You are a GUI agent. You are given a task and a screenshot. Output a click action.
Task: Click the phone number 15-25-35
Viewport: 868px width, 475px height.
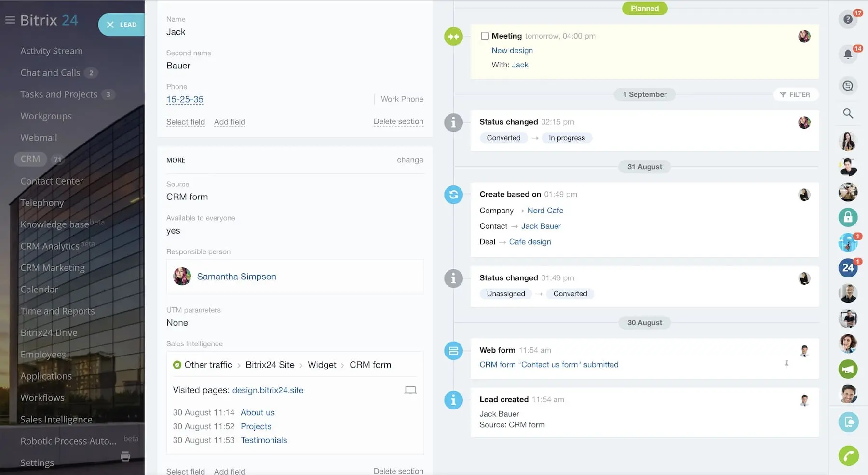point(185,100)
